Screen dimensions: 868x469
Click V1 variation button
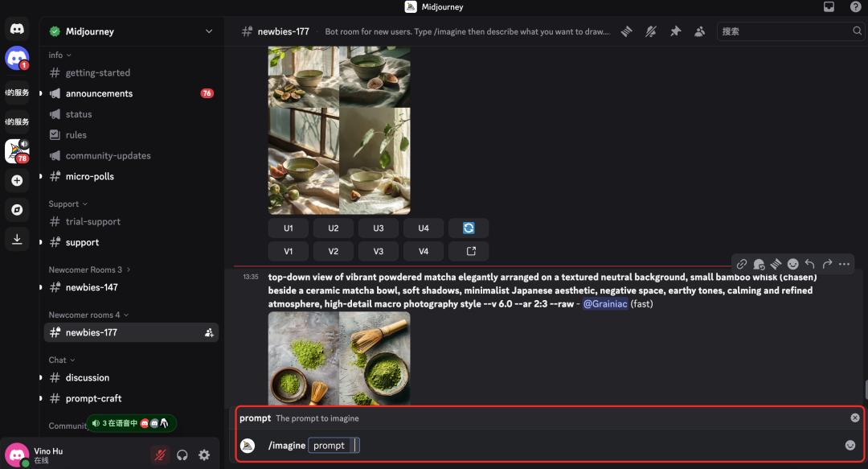point(289,251)
